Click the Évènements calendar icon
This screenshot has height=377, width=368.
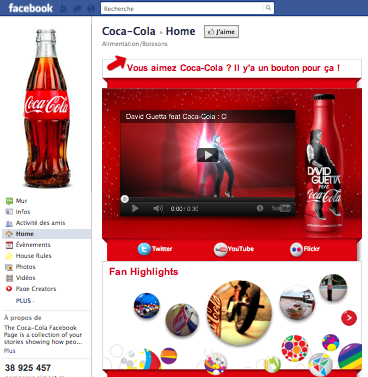click(x=9, y=245)
